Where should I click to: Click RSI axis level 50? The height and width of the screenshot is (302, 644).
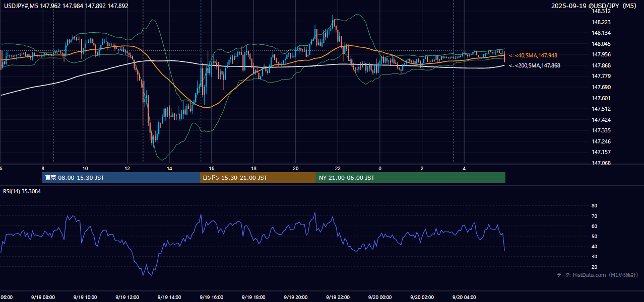pyautogui.click(x=594, y=236)
